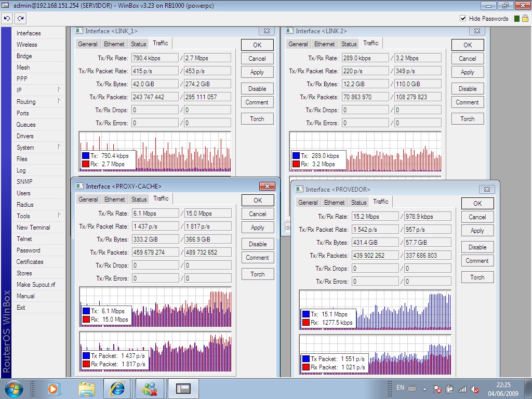Click blue Tx swatch in LINK_1 graph legend

(x=86, y=156)
